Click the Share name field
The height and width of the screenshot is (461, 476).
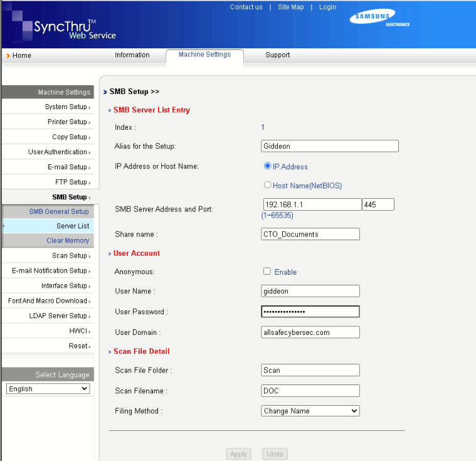coord(310,234)
